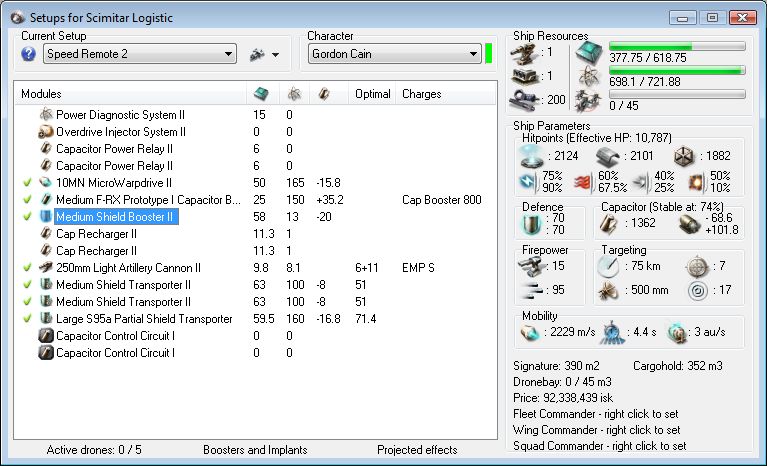
Task: Click the EMP S charge entry
Action: tap(418, 268)
